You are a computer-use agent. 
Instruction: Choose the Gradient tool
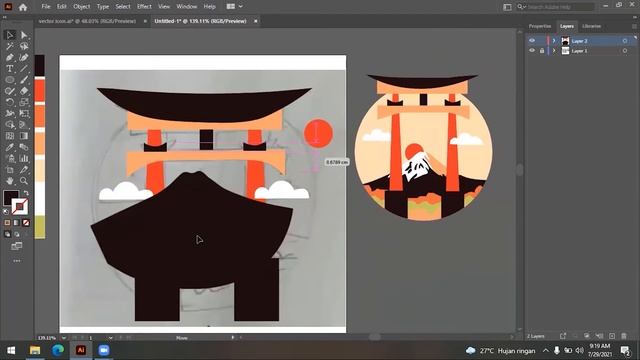coord(24,136)
